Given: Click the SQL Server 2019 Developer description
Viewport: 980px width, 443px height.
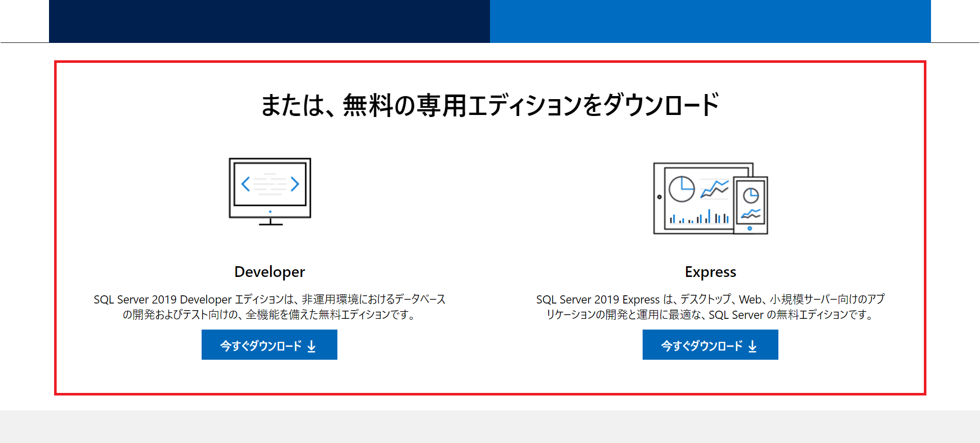Looking at the screenshot, I should (x=269, y=307).
